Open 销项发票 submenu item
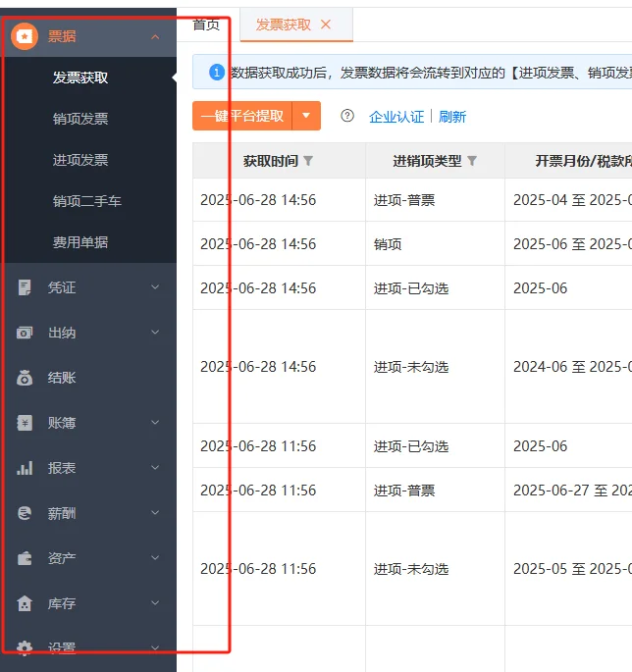Viewport: 632px width, 672px height. click(80, 119)
